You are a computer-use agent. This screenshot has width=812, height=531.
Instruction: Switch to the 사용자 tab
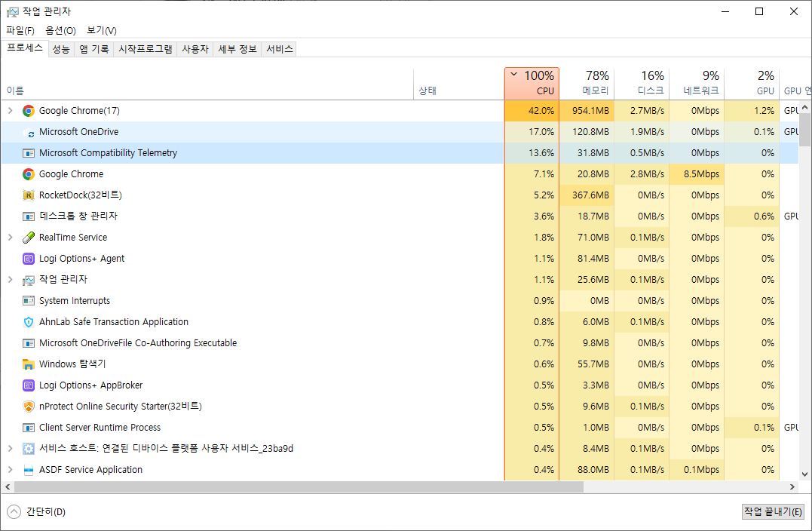(195, 49)
